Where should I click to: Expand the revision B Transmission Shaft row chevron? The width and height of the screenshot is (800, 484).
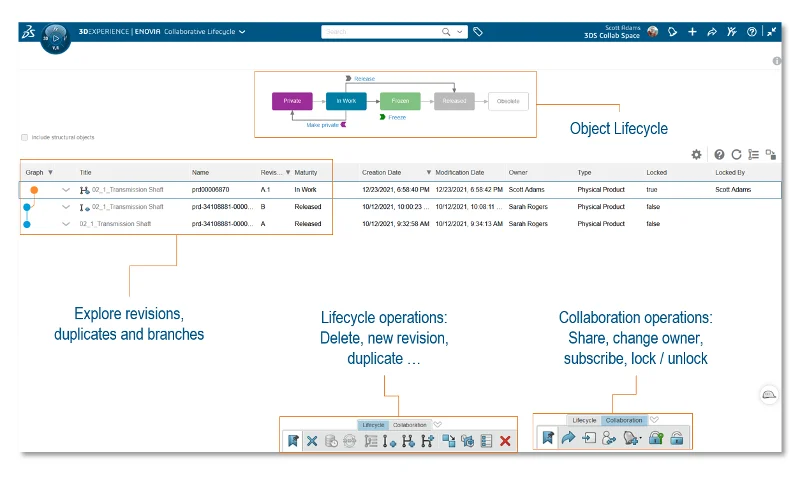coord(66,207)
